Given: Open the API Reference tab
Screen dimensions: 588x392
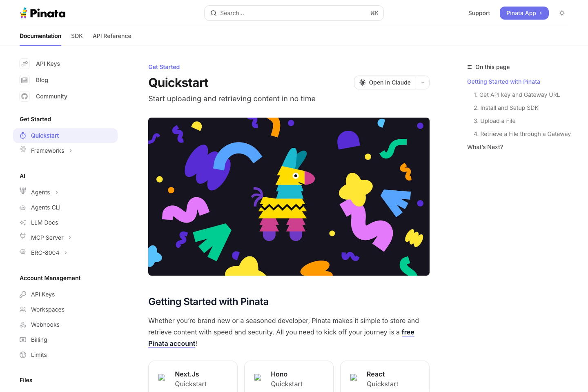Looking at the screenshot, I should (112, 36).
